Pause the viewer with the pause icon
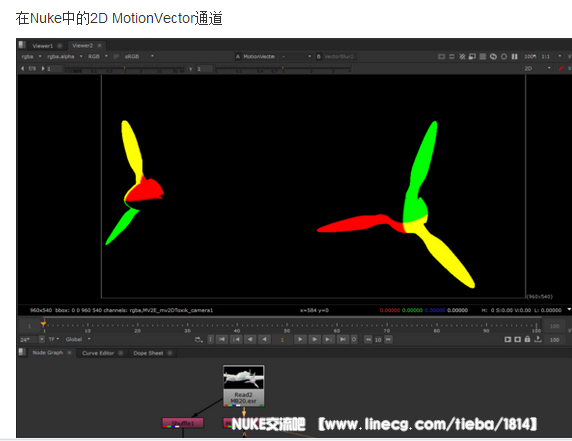572x441 pixels. pyautogui.click(x=514, y=57)
